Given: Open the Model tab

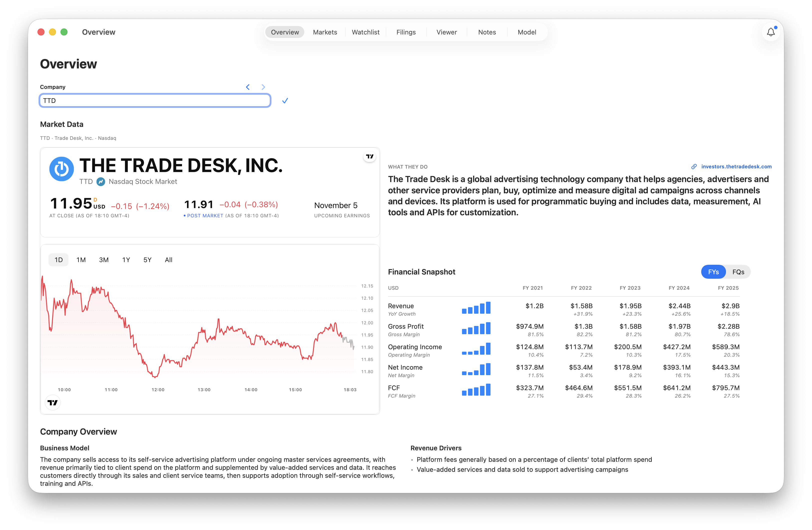Looking at the screenshot, I should click(527, 32).
